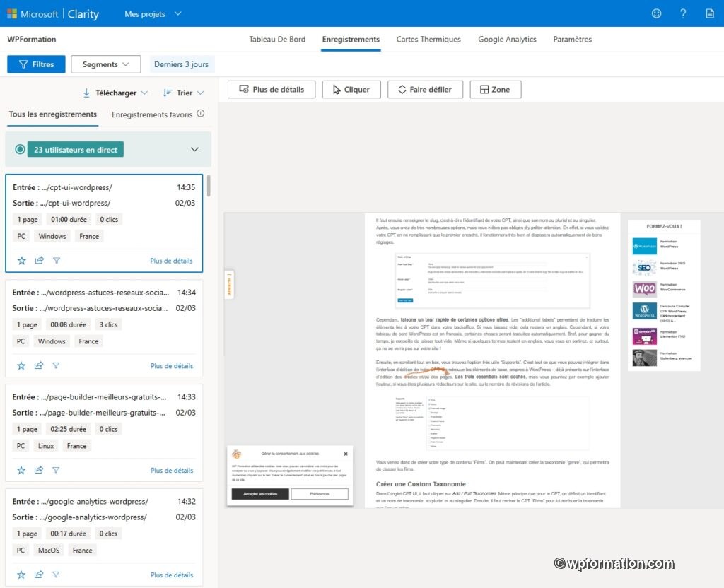724x588 pixels.
Task: Click the WooCommerce formation thumbnail
Action: coord(645,289)
